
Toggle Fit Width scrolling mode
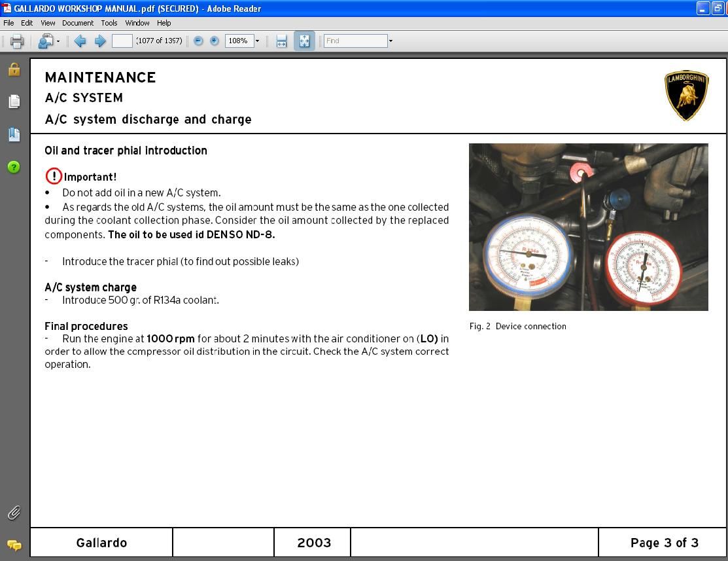point(281,41)
